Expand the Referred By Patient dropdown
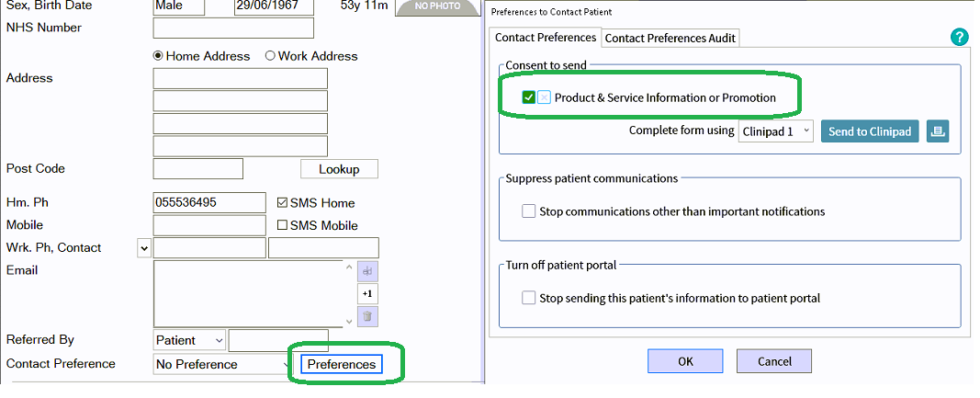The width and height of the screenshot is (980, 398). coord(189,340)
